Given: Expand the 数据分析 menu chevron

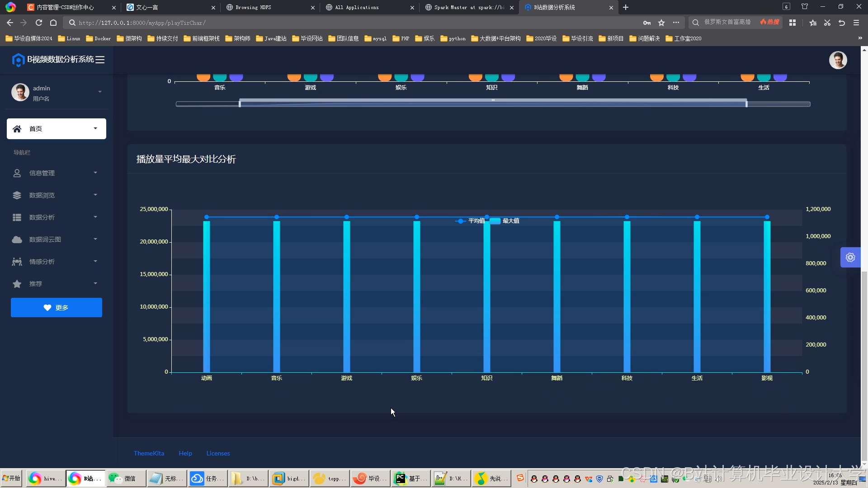Looking at the screenshot, I should [95, 217].
